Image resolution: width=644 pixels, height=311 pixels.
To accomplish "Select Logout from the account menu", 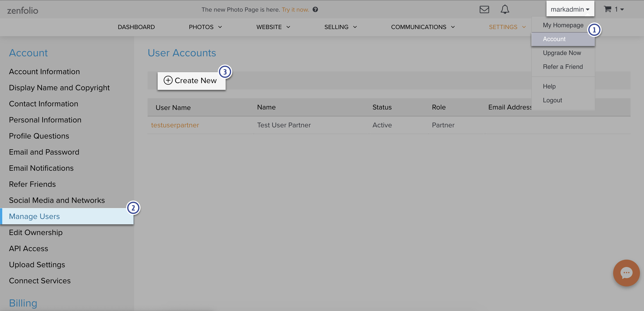I will click(552, 100).
